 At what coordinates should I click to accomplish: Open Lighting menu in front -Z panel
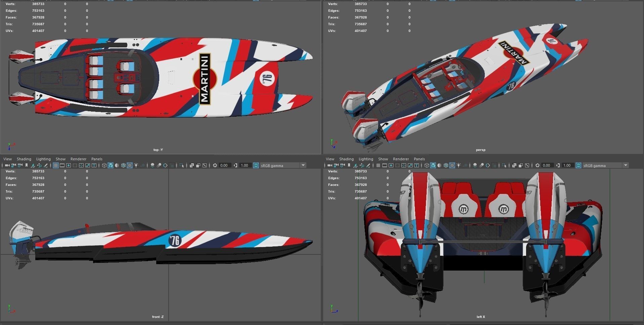[x=43, y=159]
